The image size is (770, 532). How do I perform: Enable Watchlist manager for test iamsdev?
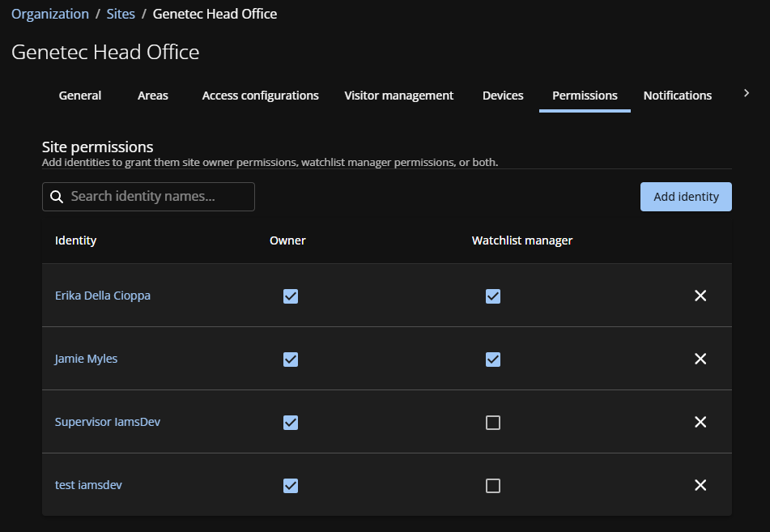click(x=493, y=486)
